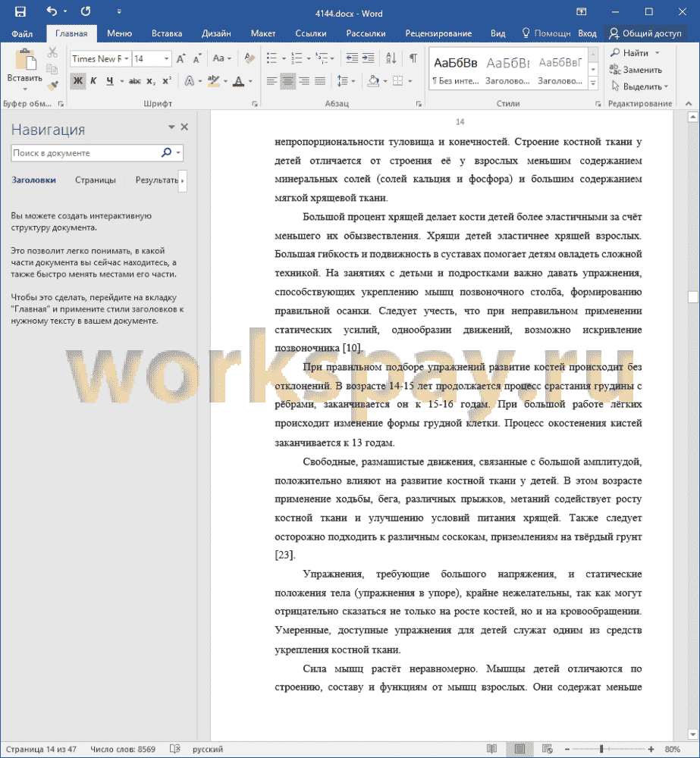
Task: Open the font name dropdown
Action: [126, 59]
